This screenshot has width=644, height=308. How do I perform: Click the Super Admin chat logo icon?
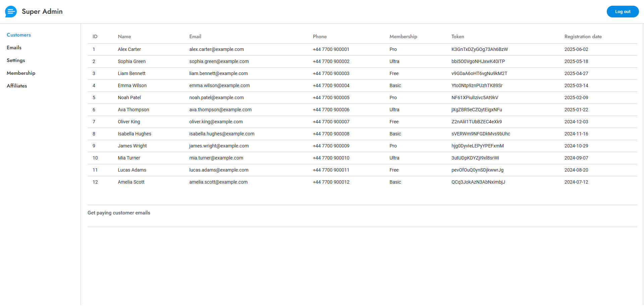point(11,12)
